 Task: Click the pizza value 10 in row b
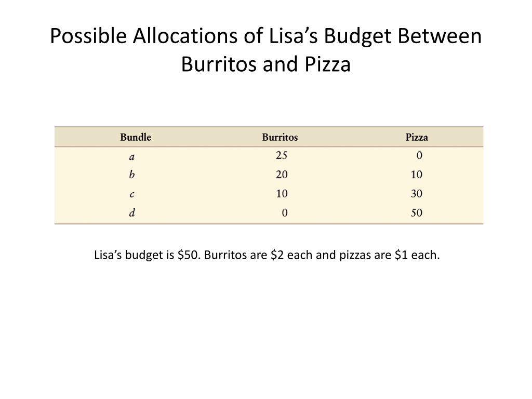[417, 175]
